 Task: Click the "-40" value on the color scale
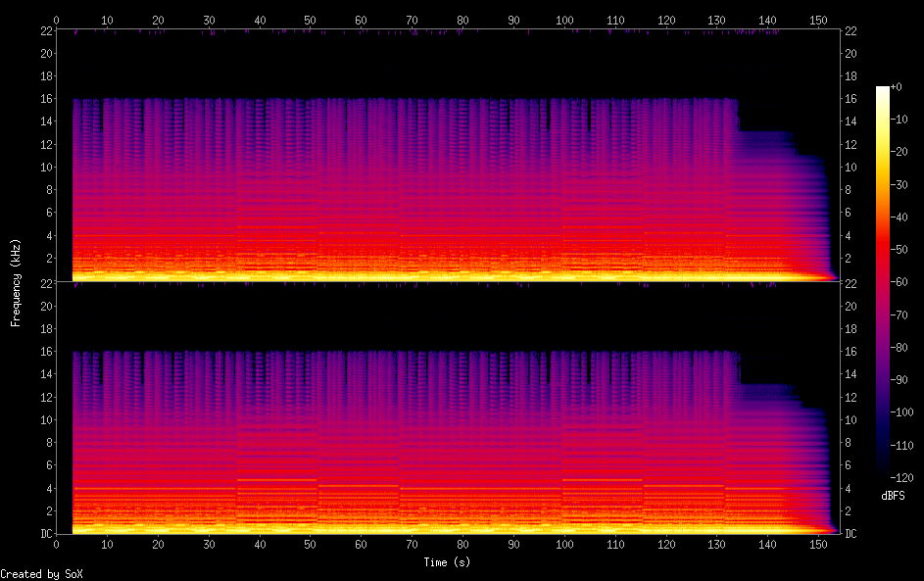coord(900,217)
